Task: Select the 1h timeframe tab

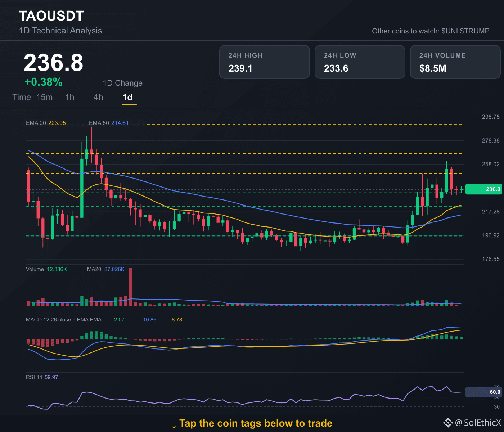Action: coord(70,97)
